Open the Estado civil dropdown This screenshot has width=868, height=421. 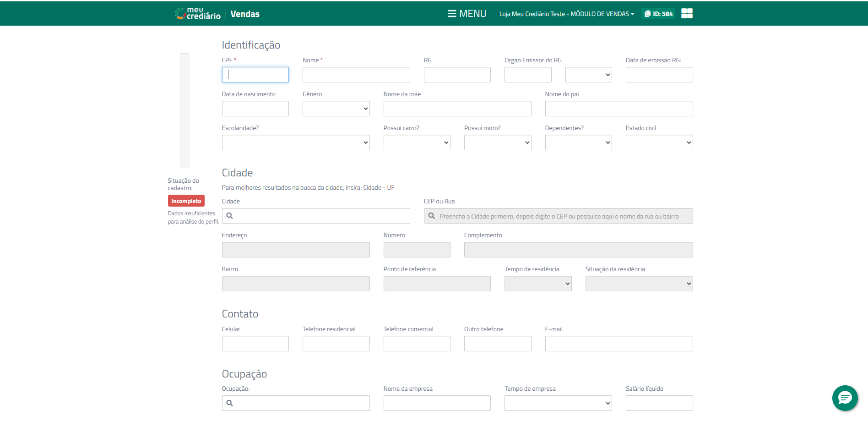point(659,142)
